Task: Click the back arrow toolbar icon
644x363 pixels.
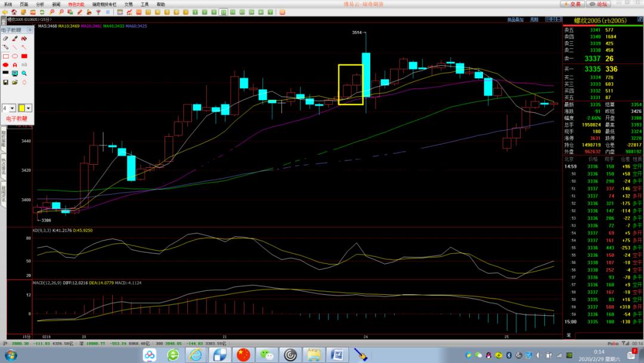Action: click(x=5, y=12)
